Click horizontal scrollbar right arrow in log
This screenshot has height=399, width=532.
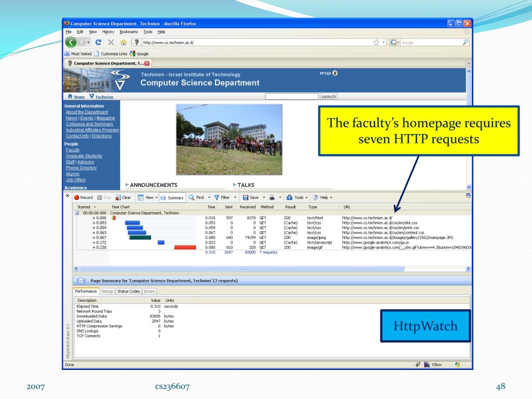click(x=468, y=269)
